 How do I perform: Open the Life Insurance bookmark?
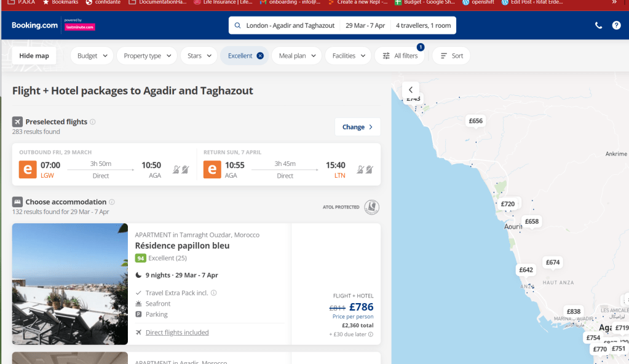[223, 2]
